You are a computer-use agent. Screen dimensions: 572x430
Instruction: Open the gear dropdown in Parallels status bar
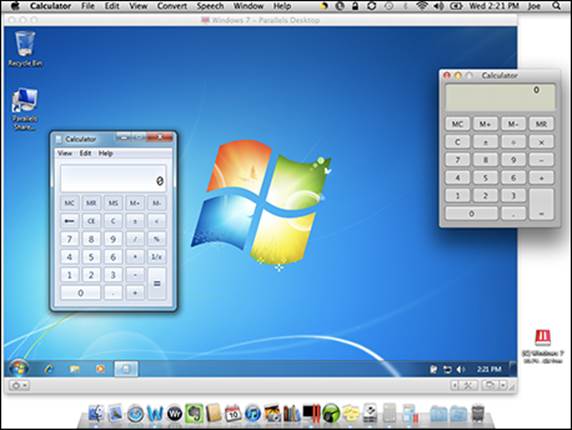click(19, 385)
